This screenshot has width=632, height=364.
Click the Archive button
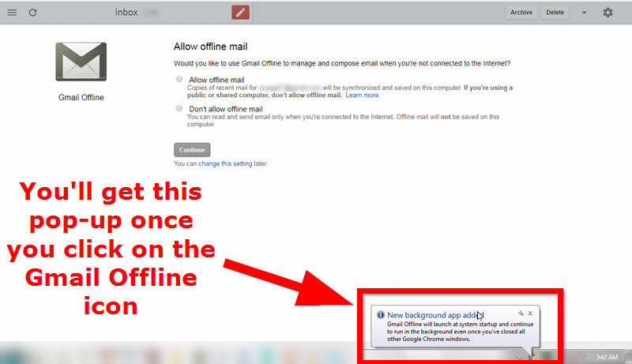(x=521, y=13)
